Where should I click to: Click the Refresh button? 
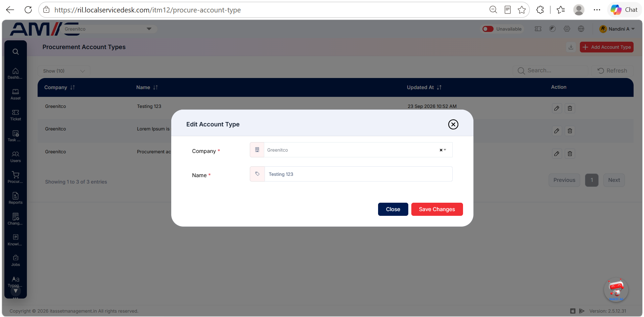point(612,71)
